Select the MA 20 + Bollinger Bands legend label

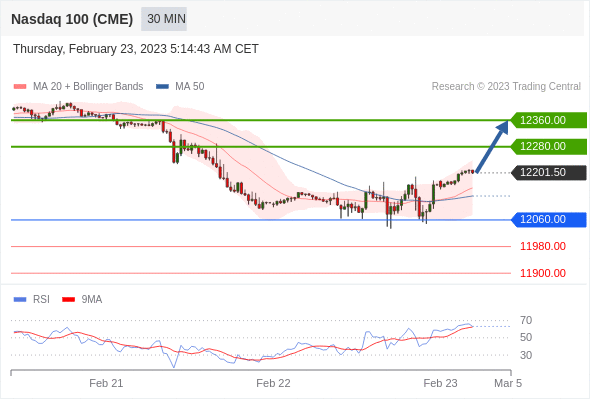(88, 87)
